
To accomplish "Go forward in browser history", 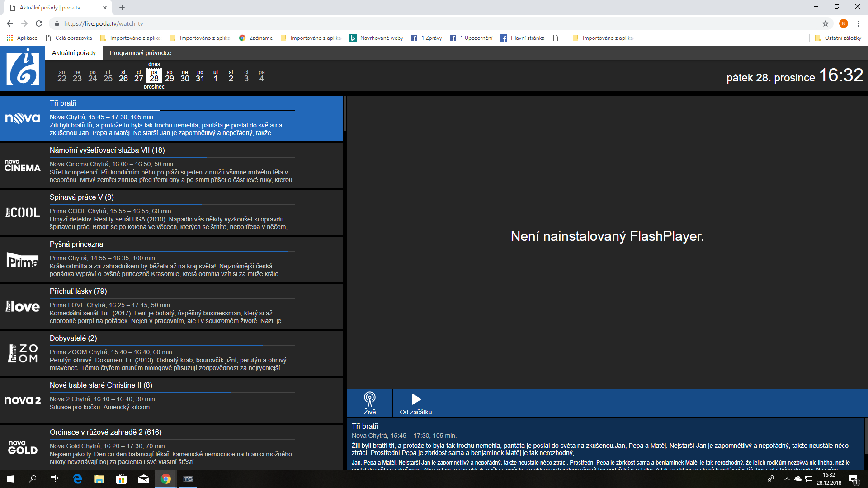I will click(x=24, y=23).
